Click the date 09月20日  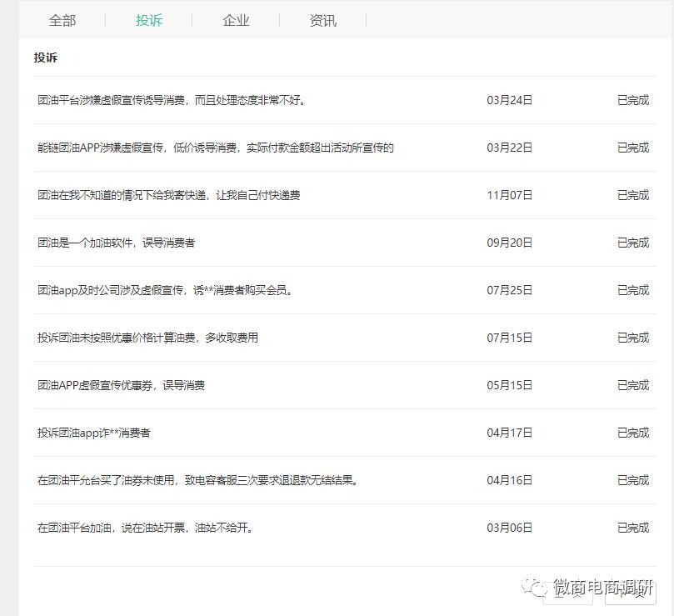509,243
